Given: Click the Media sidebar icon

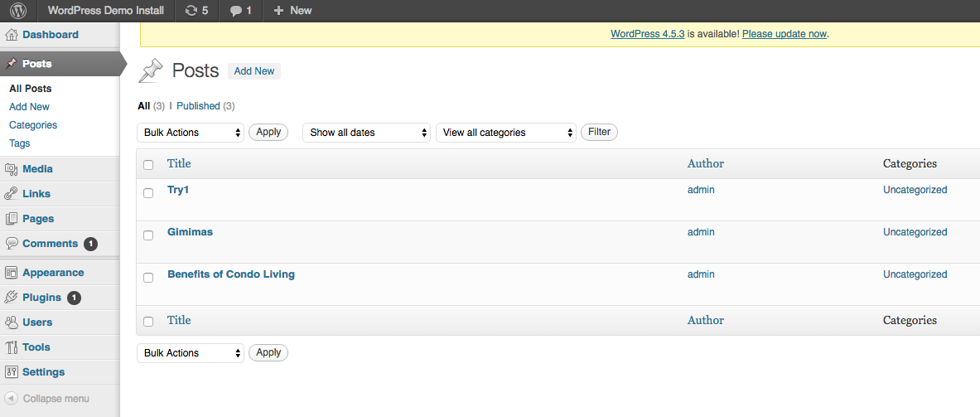Looking at the screenshot, I should pos(12,169).
